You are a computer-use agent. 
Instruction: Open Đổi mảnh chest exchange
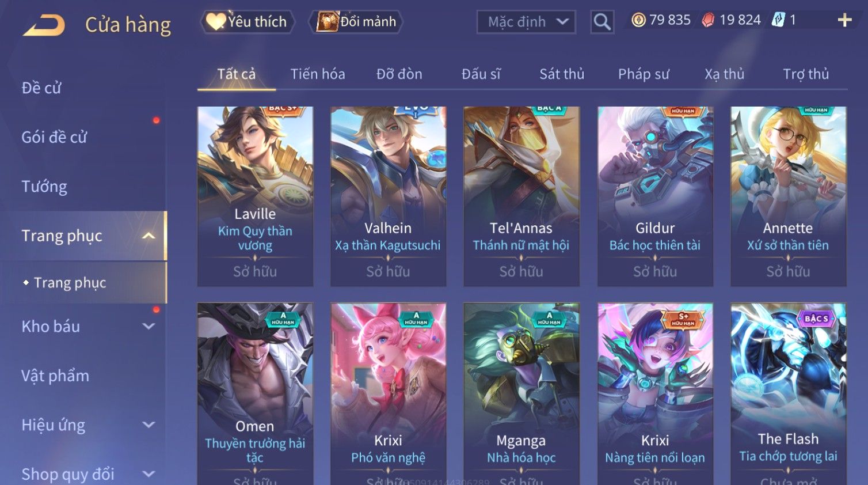356,22
